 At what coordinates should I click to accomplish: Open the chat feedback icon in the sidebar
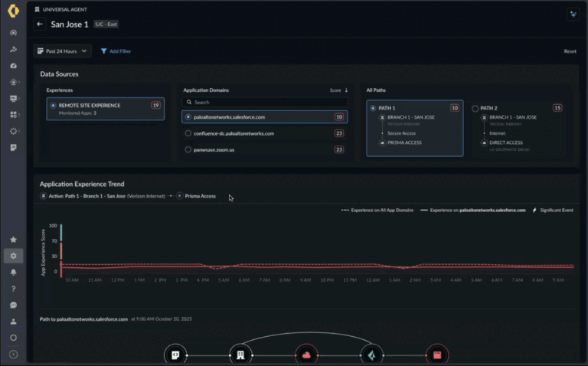(14, 305)
